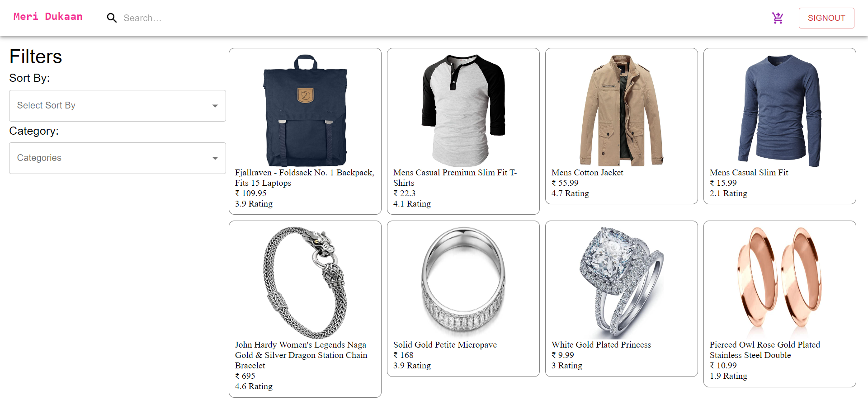View the Mens Cotton Jacket image
The width and height of the screenshot is (868, 400).
622,111
